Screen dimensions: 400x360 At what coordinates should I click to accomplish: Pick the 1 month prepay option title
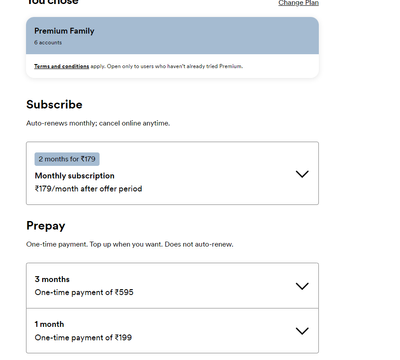[49, 324]
